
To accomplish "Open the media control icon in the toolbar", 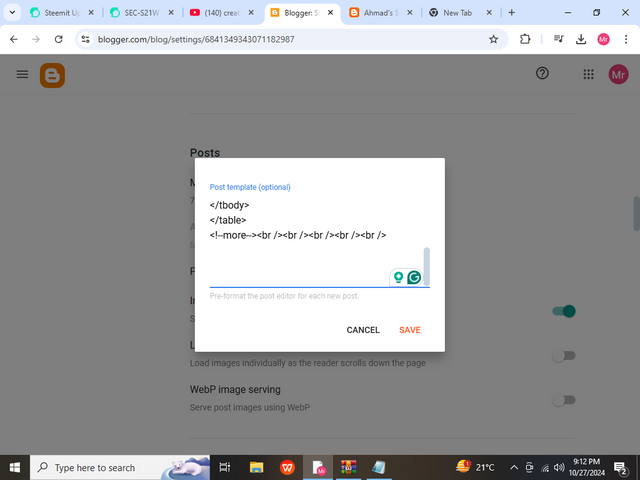I will pyautogui.click(x=558, y=39).
